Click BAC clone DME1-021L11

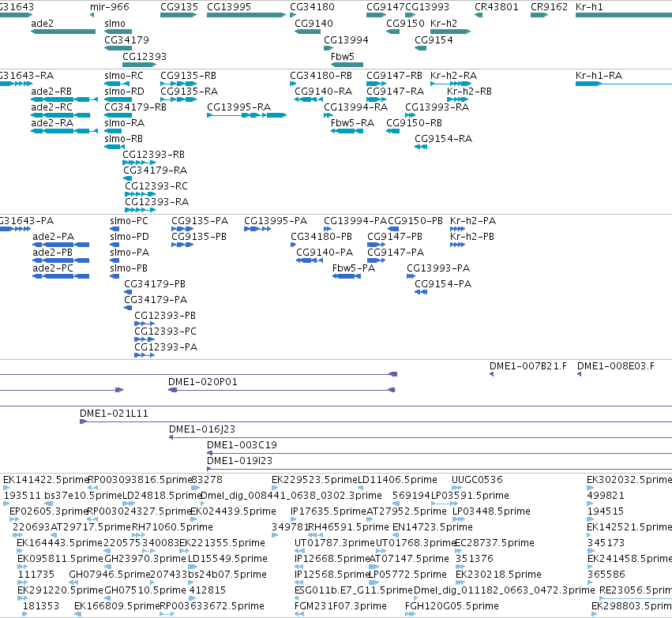pos(114,414)
